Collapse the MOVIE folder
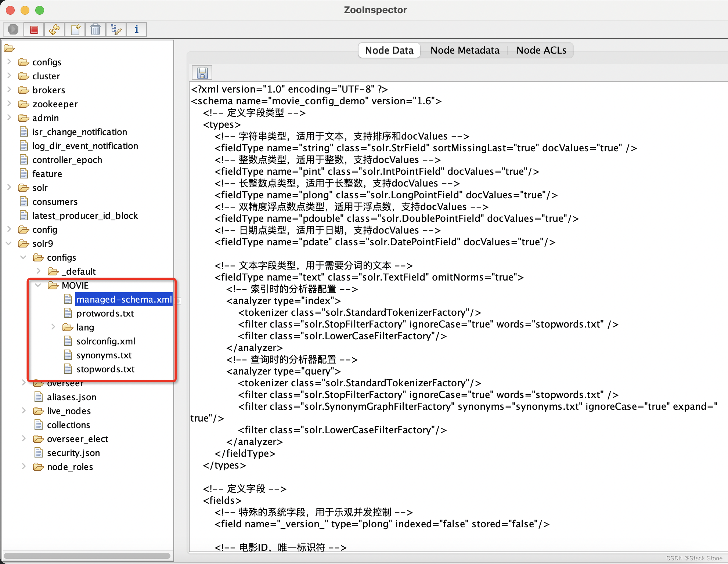728x564 pixels. 38,285
